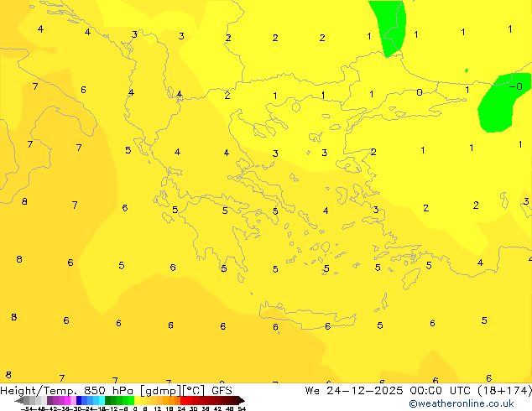This screenshot has height=411, width=532.
Task: Open the weatheronline.co.uk copyright link
Action: (462, 403)
